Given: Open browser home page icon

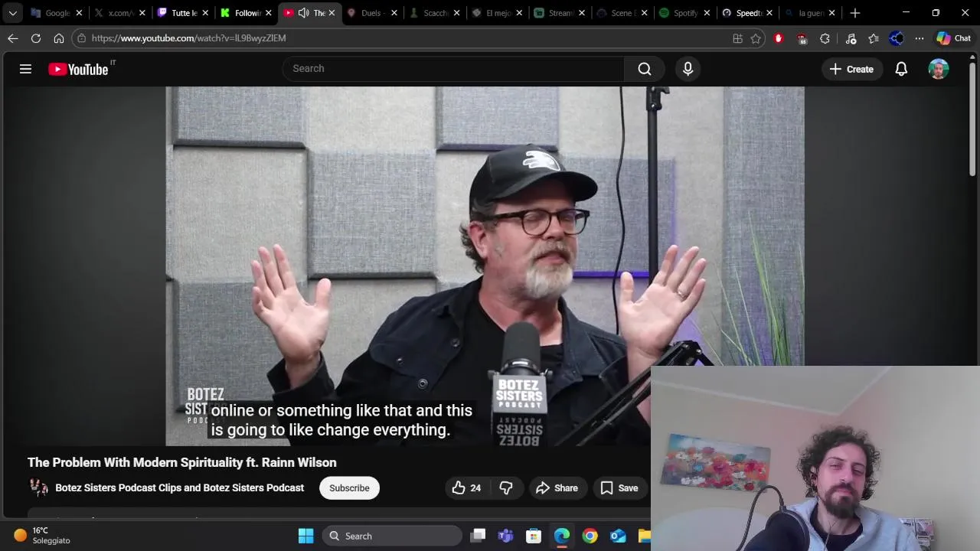Looking at the screenshot, I should 59,38.
